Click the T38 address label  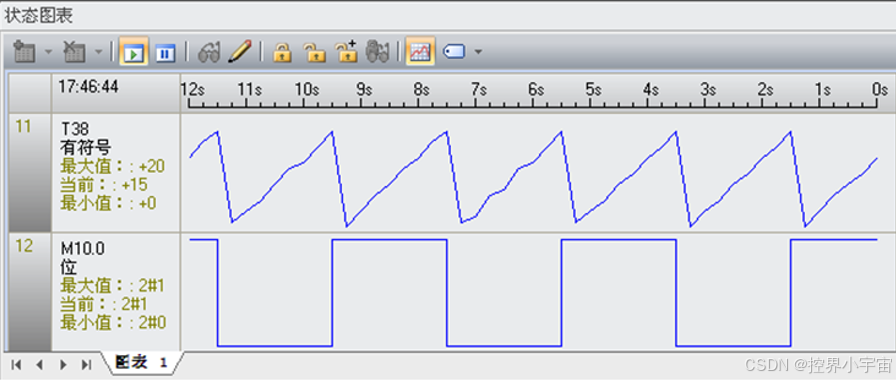coord(75,130)
